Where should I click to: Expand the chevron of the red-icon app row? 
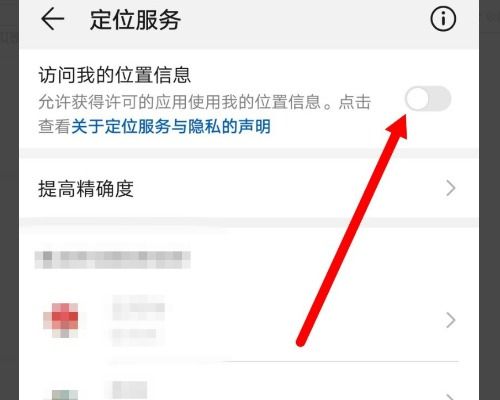click(450, 320)
